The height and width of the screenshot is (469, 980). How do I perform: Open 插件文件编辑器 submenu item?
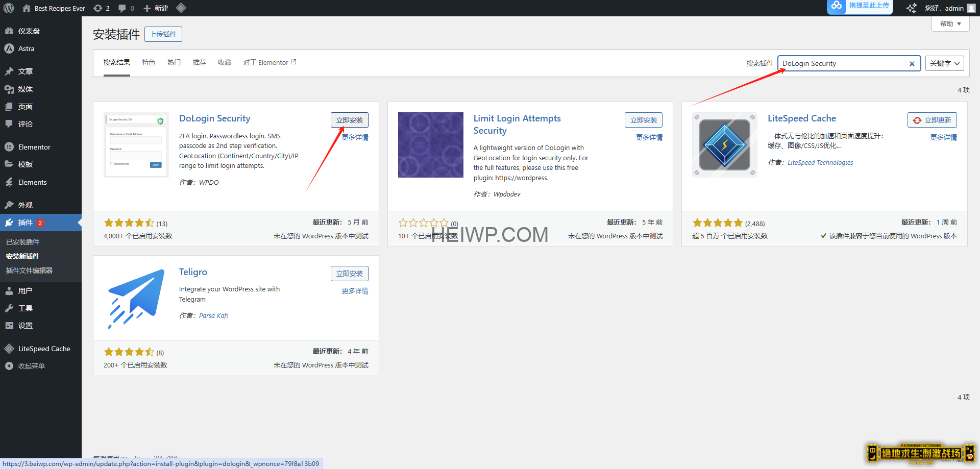tap(29, 270)
